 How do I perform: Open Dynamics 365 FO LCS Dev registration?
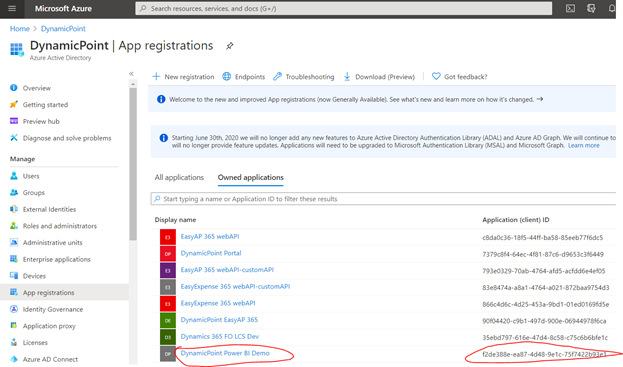click(220, 337)
